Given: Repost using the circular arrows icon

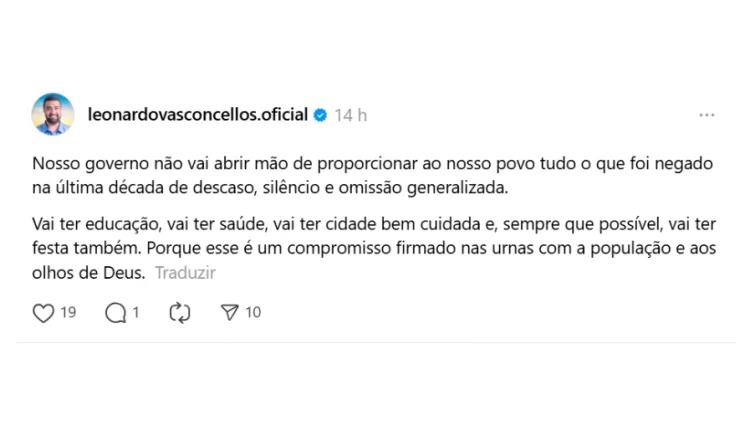Looking at the screenshot, I should click(x=180, y=313).
